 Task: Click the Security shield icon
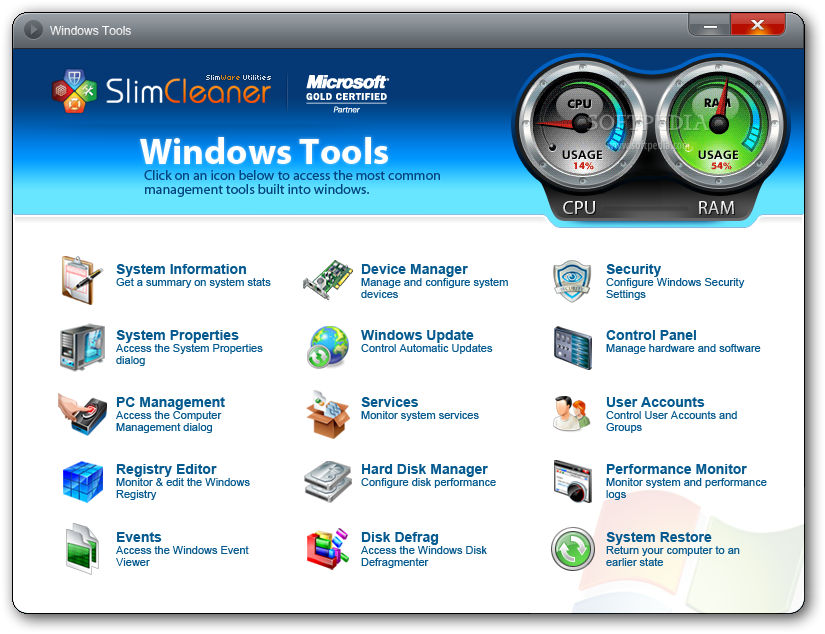coord(572,280)
